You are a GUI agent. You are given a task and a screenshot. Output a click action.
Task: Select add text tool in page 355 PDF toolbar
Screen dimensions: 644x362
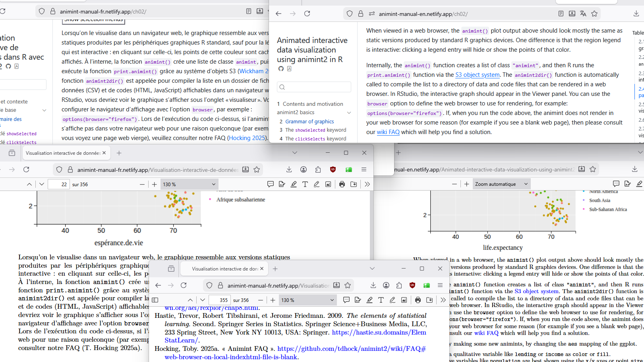381,300
